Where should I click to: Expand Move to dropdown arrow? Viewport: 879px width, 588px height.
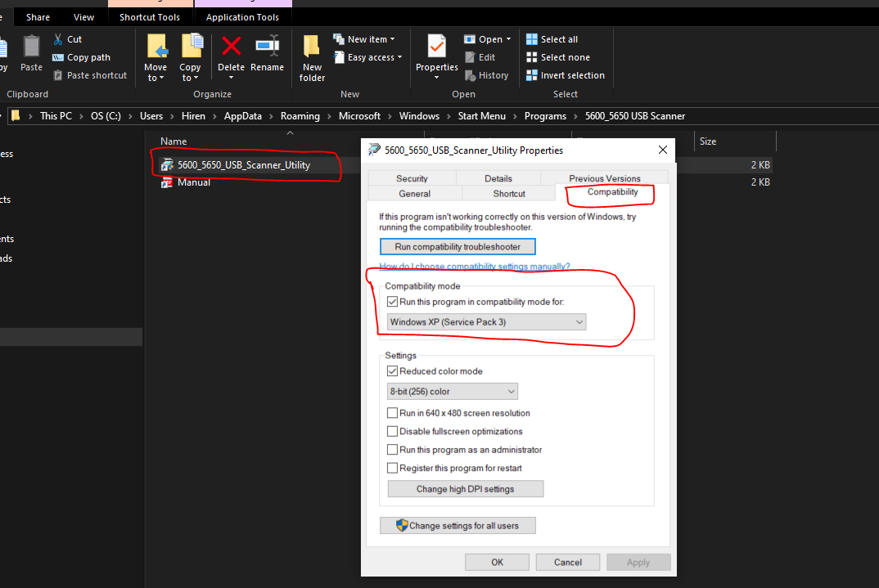click(161, 79)
